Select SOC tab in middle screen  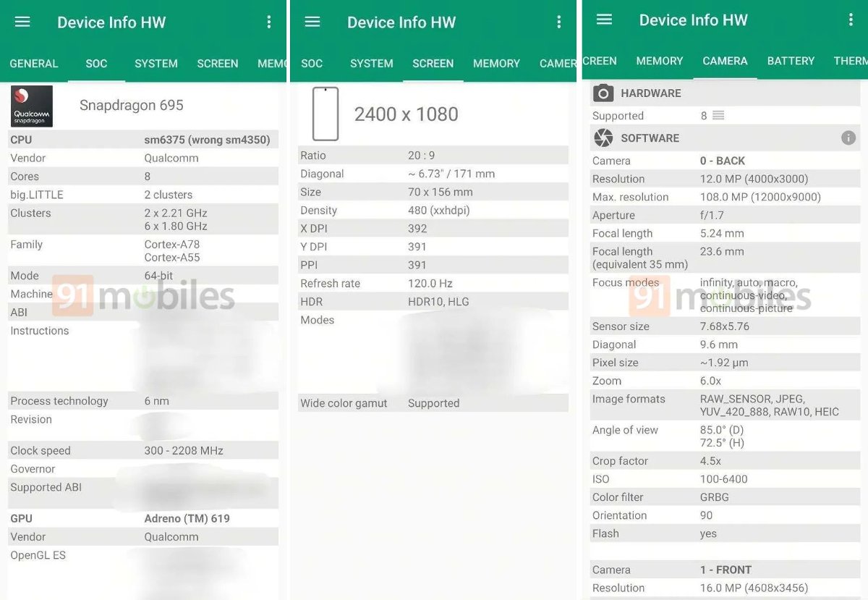pyautogui.click(x=312, y=64)
